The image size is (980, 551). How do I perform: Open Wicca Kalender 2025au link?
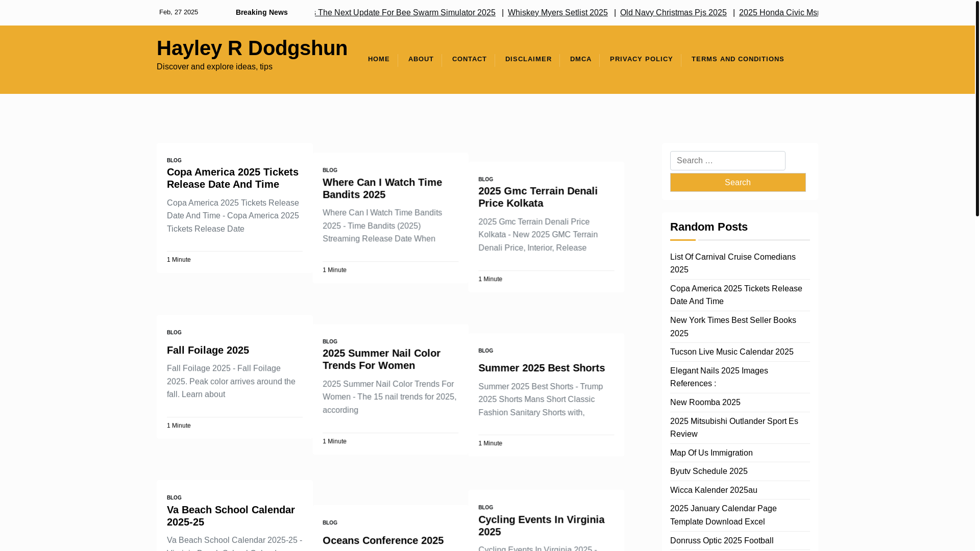pos(714,490)
